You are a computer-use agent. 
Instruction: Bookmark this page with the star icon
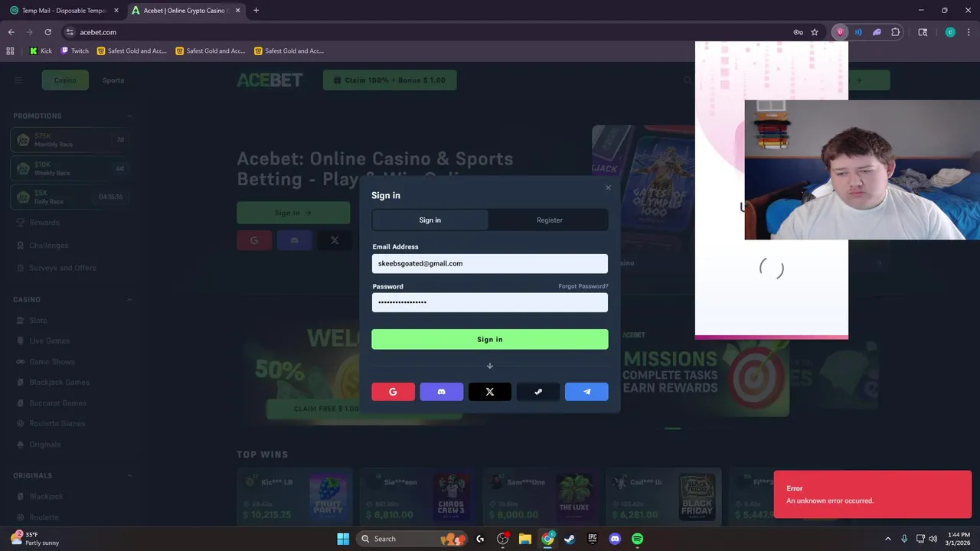815,32
